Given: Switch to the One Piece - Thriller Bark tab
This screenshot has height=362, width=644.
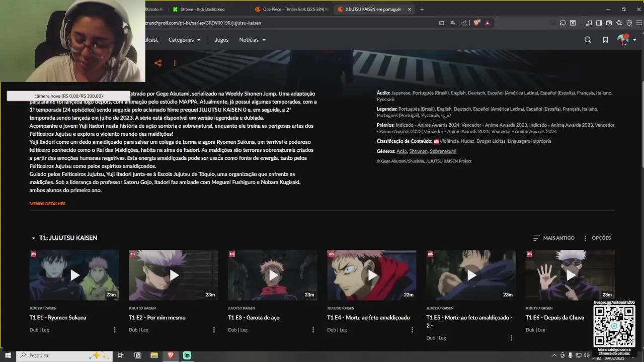Looking at the screenshot, I should 291,9.
